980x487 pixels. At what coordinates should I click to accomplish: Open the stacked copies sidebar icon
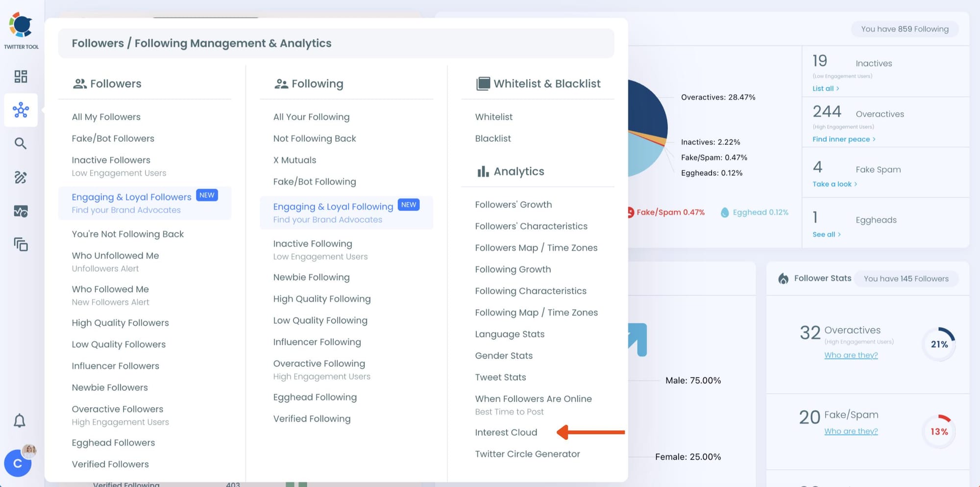[21, 244]
